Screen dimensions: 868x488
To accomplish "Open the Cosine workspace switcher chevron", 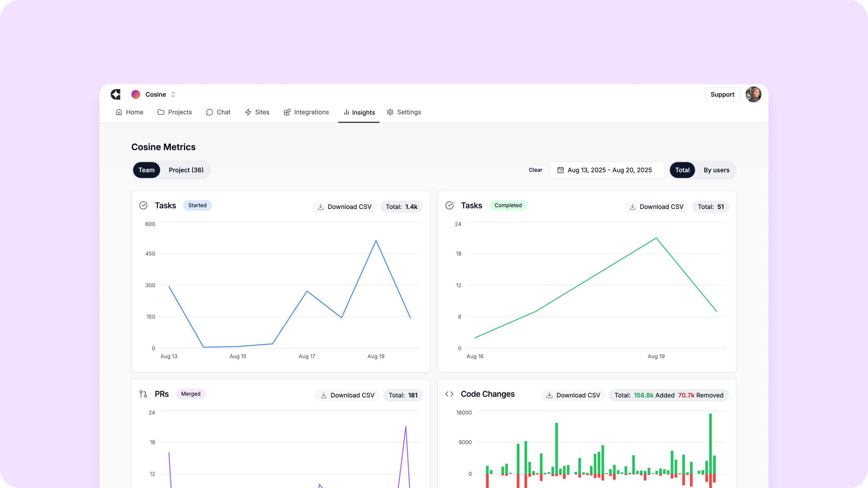I will point(173,94).
